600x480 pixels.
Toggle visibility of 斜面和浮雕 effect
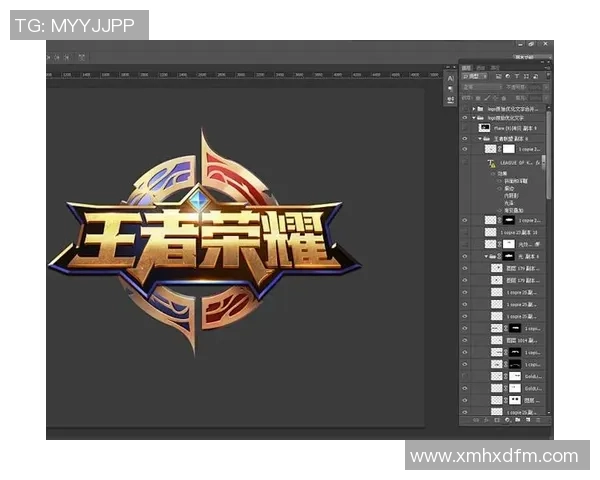pos(499,181)
